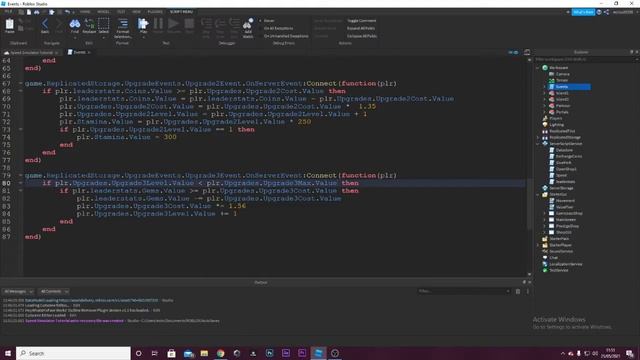Switch to the VIEW ribbon tab
The height and width of the screenshot is (360, 640).
[136, 12]
